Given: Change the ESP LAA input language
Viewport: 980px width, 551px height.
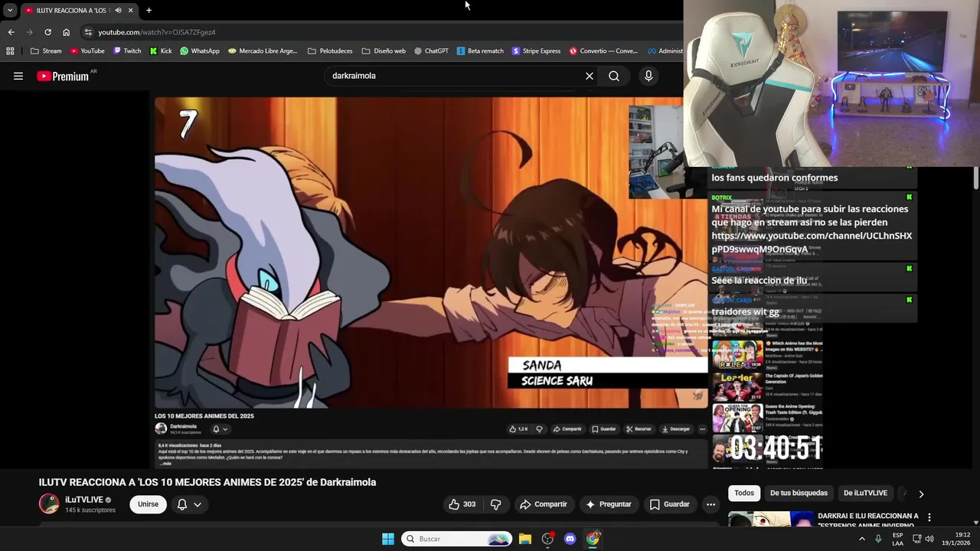Looking at the screenshot, I should [897, 539].
